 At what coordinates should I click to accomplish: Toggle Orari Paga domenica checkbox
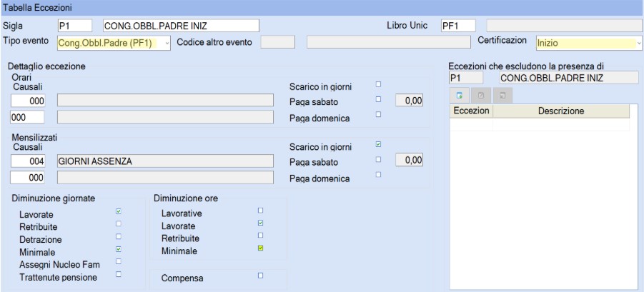click(378, 114)
